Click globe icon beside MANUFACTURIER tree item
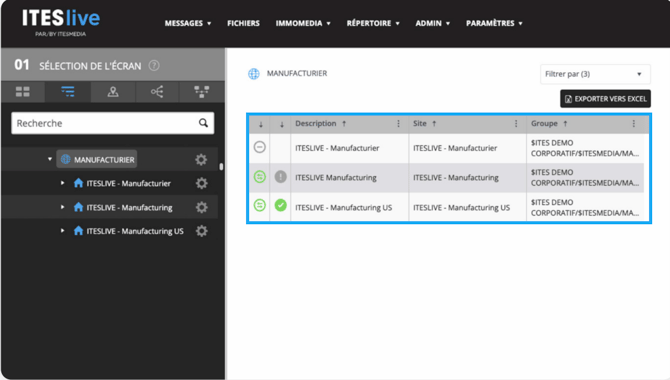The width and height of the screenshot is (670, 380). [65, 159]
